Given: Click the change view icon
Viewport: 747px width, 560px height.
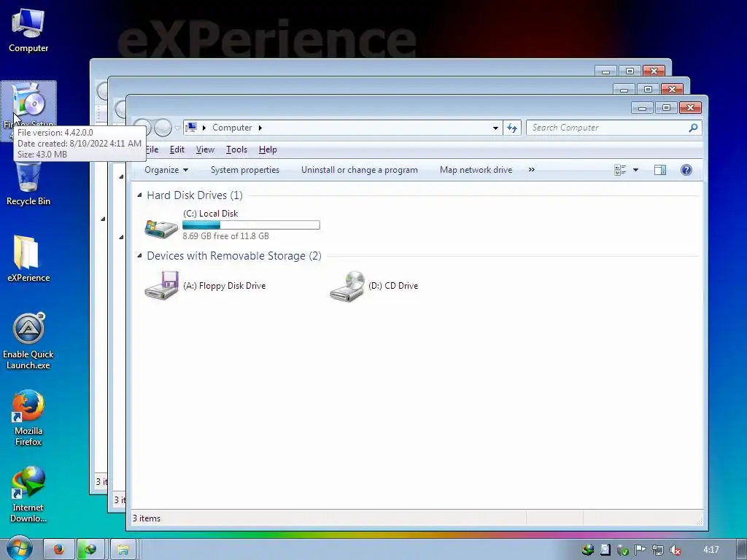Looking at the screenshot, I should (x=620, y=170).
